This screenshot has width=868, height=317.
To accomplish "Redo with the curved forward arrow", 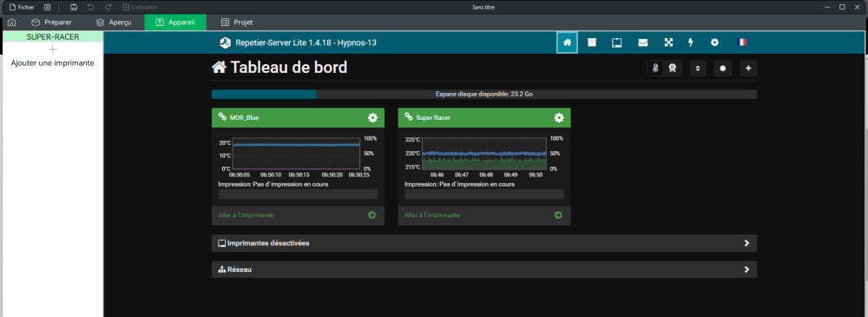I will [108, 7].
